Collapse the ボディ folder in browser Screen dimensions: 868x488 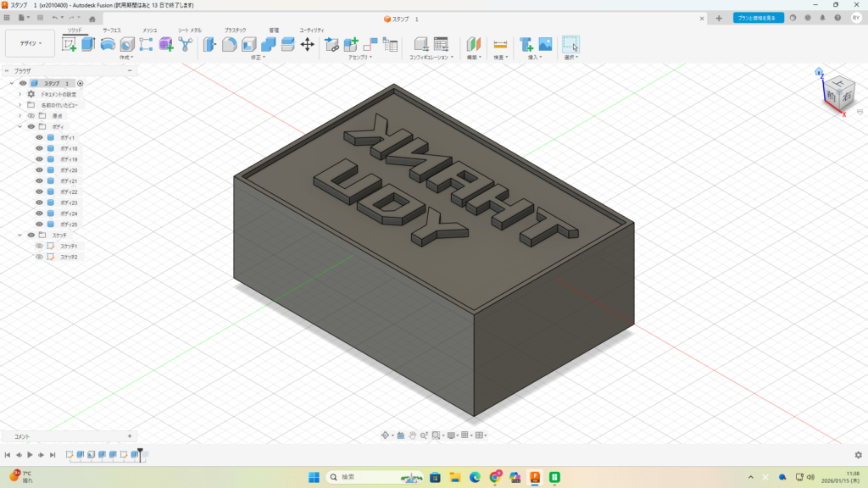tap(19, 126)
